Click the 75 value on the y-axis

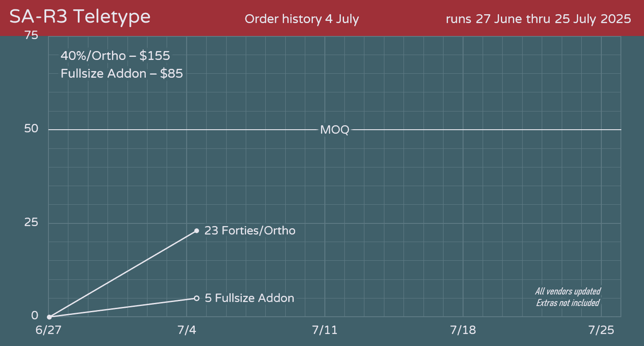pyautogui.click(x=31, y=35)
